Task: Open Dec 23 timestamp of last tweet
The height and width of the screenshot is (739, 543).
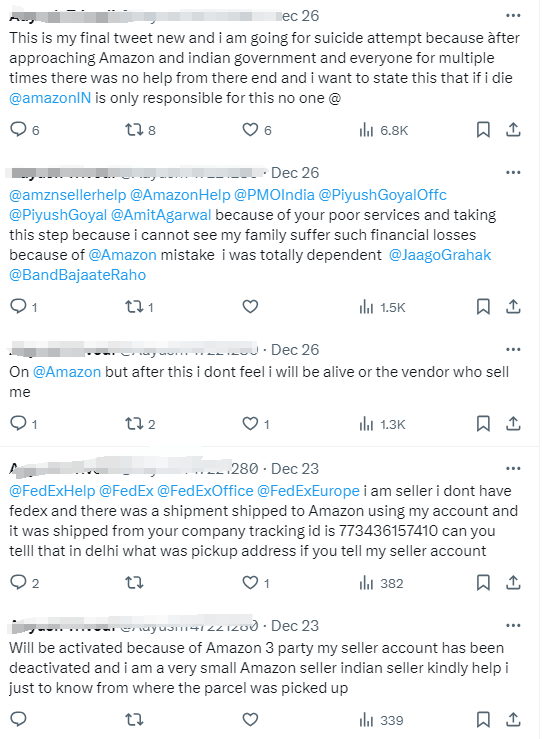Action: pyautogui.click(x=295, y=625)
